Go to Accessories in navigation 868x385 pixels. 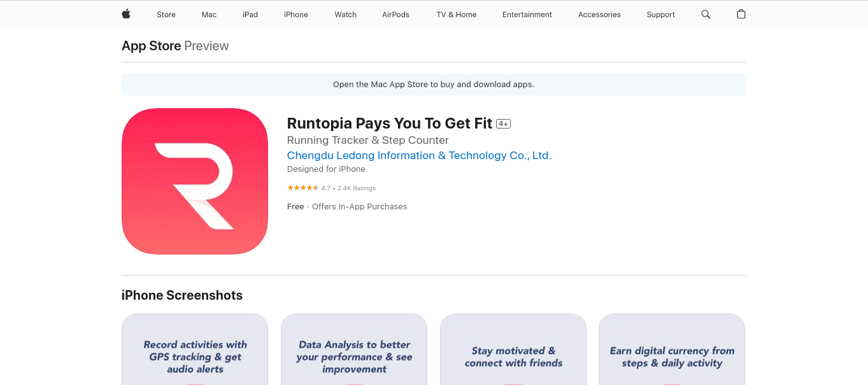[x=599, y=15]
